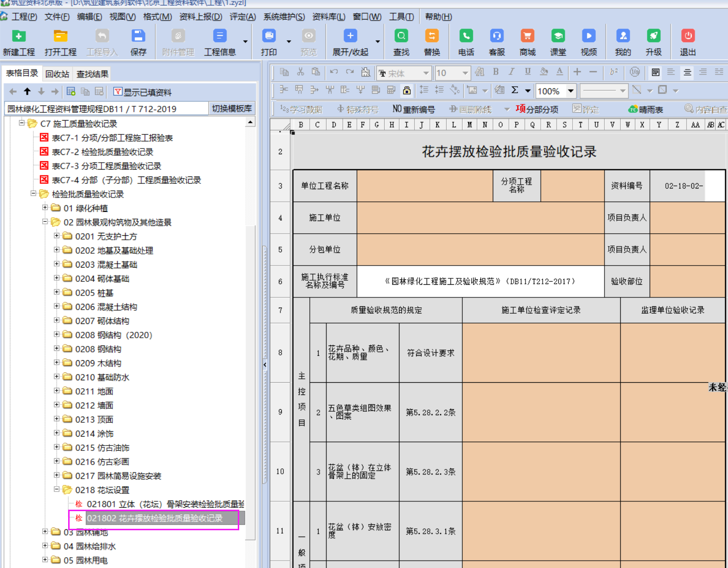Click the panel splitter collapse arrow
Screen dimensions: 728x568
265,365
